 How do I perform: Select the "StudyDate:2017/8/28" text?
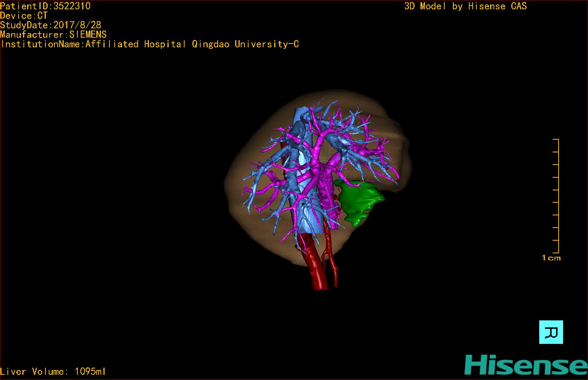[51, 25]
